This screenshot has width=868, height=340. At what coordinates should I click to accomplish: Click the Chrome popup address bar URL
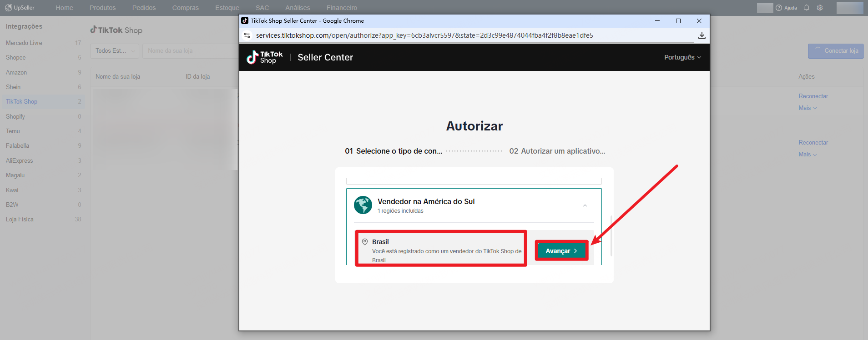[424, 35]
